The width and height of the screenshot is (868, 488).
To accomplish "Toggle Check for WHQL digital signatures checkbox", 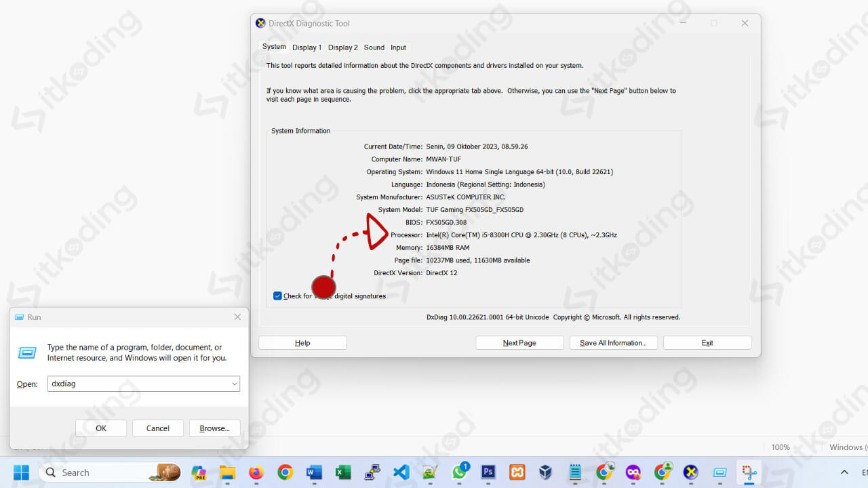I will (277, 296).
